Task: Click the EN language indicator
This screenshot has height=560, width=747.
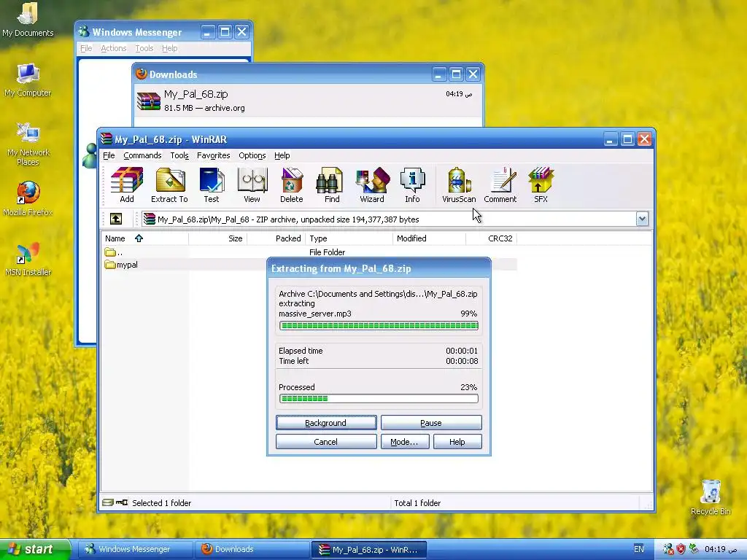Action: (639, 549)
